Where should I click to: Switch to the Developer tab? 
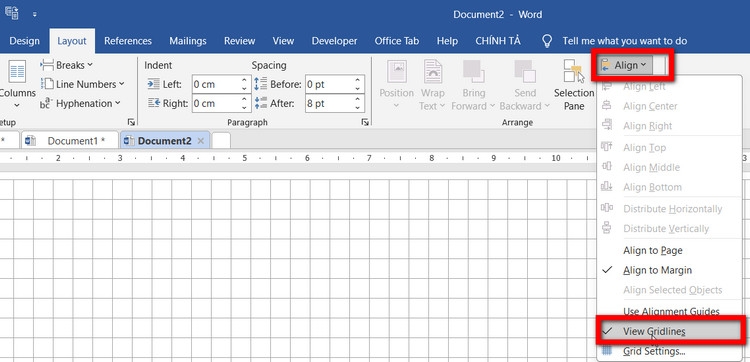click(x=334, y=41)
